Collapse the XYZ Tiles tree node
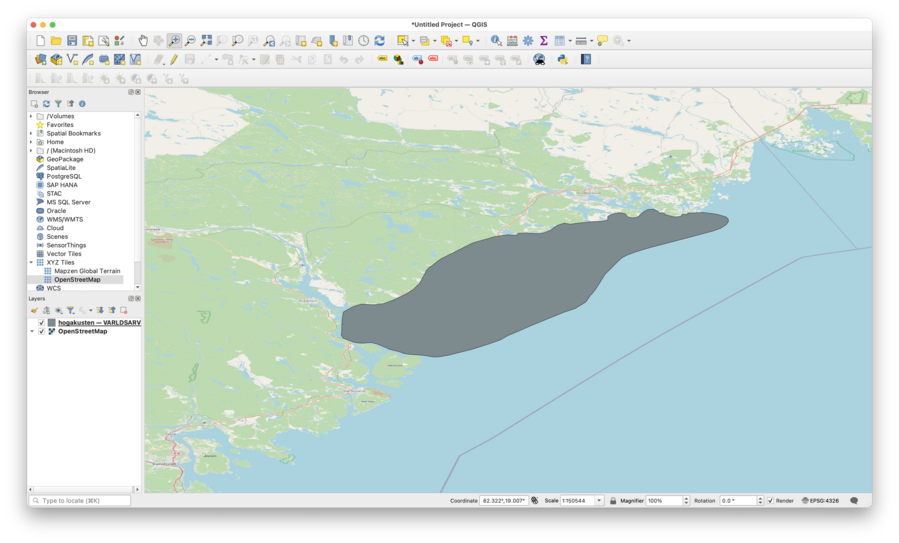This screenshot has height=543, width=899. click(31, 262)
